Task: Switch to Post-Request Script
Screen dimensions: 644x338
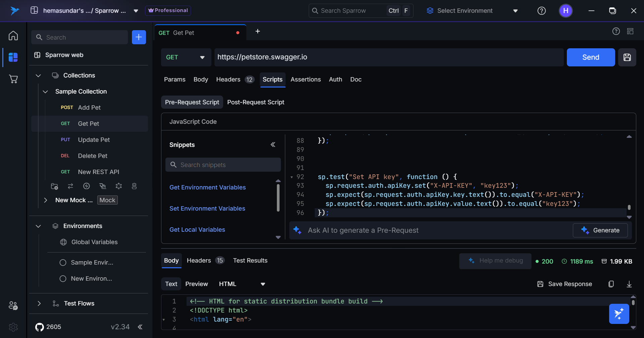Action: (x=255, y=102)
